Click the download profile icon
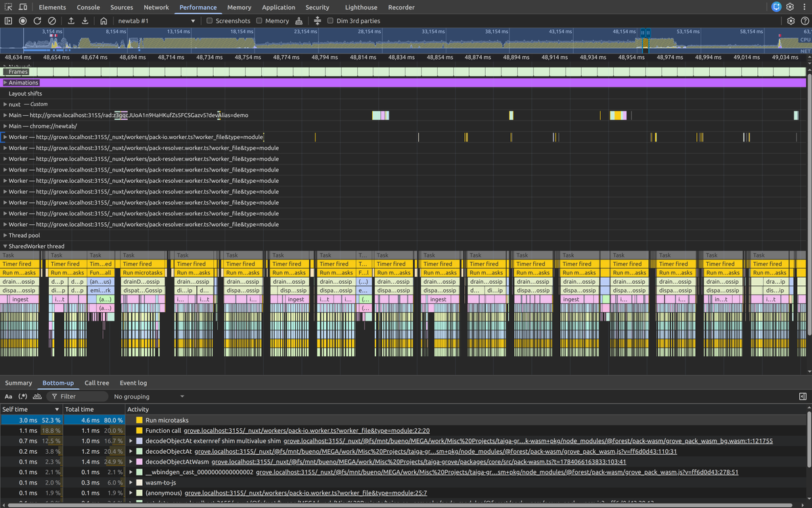Viewport: 812px width, 508px height. [x=85, y=21]
